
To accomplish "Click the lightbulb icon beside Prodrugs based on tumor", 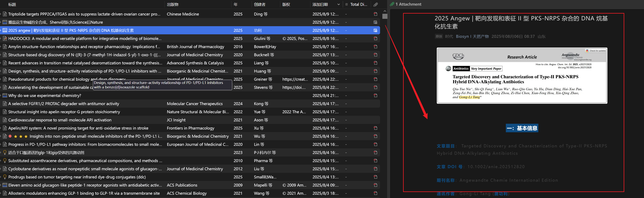I will tap(5, 177).
